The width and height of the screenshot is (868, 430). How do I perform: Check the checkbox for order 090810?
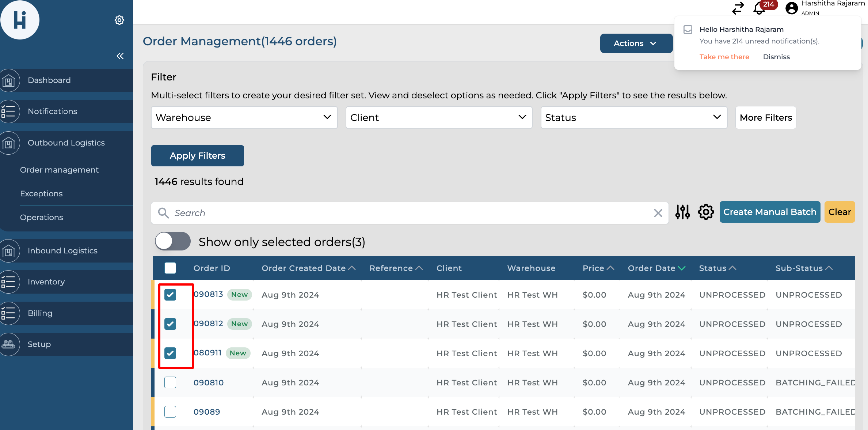coord(170,382)
